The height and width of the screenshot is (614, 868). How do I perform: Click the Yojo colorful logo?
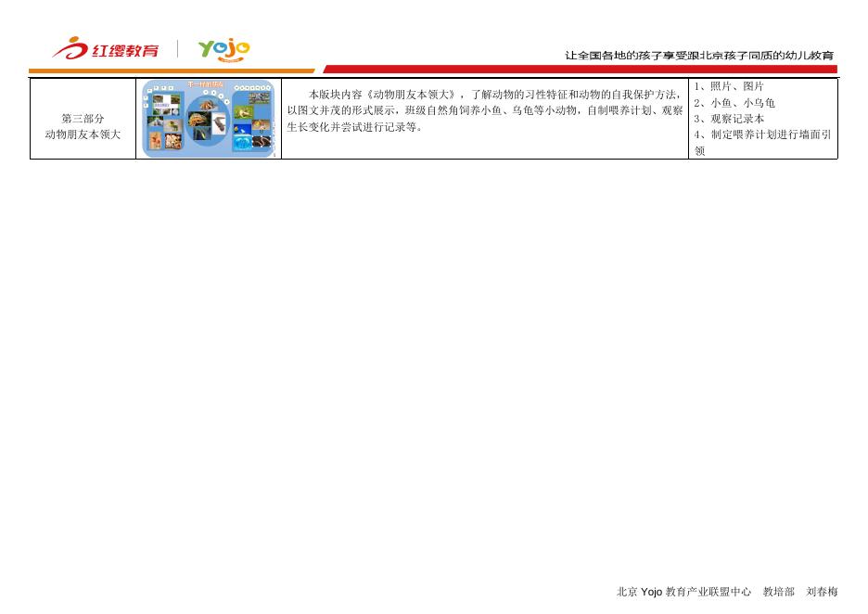[223, 49]
